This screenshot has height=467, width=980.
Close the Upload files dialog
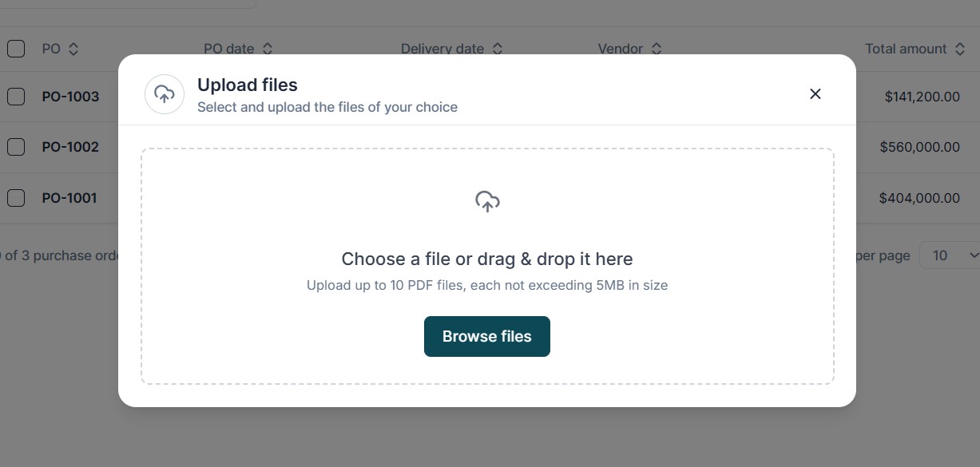815,94
